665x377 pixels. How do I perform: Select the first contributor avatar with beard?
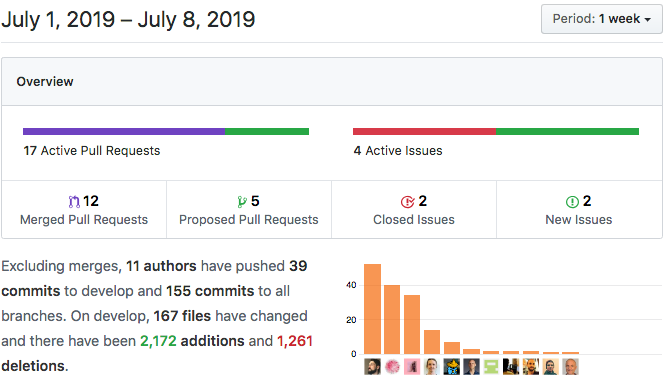pos(372,367)
